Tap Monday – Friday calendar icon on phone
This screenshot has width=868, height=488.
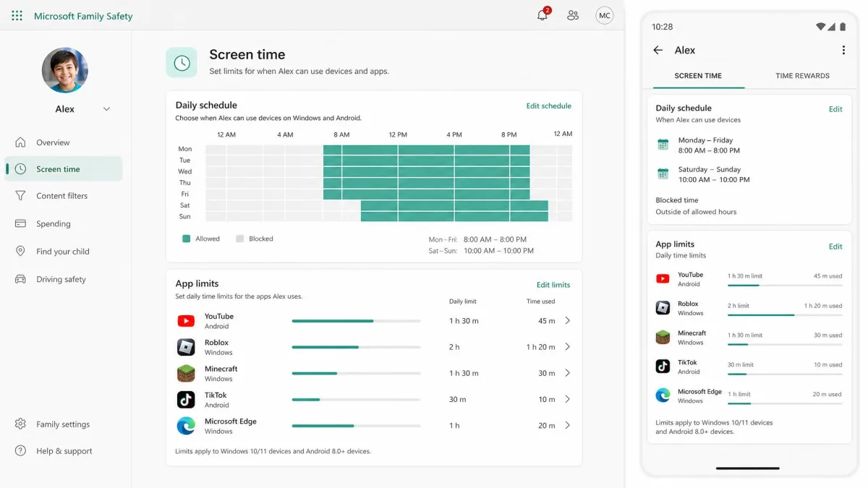[x=663, y=145]
